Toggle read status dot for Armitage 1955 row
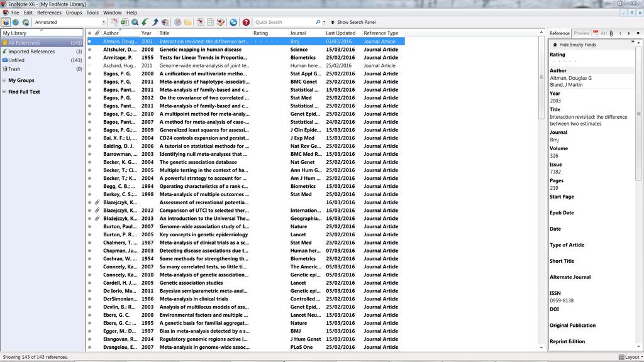 point(89,57)
